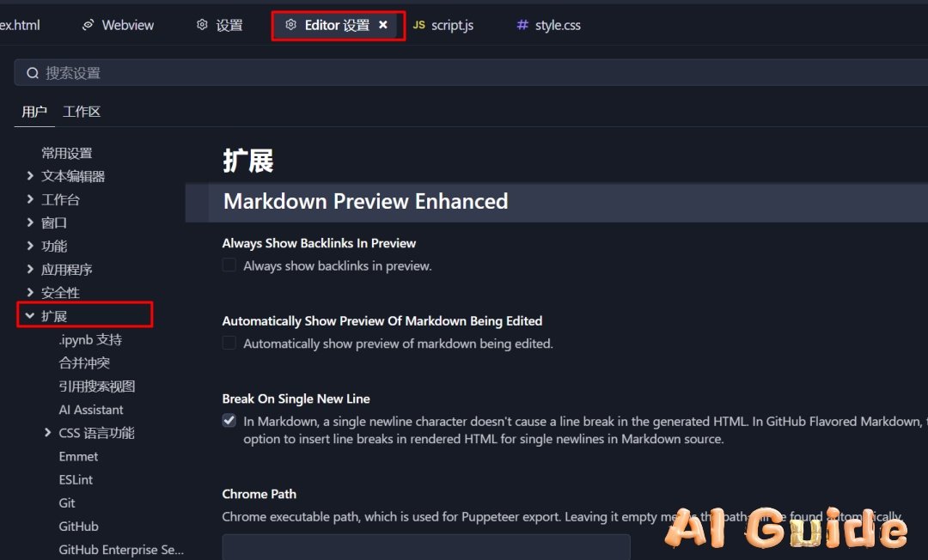Select AI Assistant in the tree
Screen dimensions: 928x560
coord(91,409)
